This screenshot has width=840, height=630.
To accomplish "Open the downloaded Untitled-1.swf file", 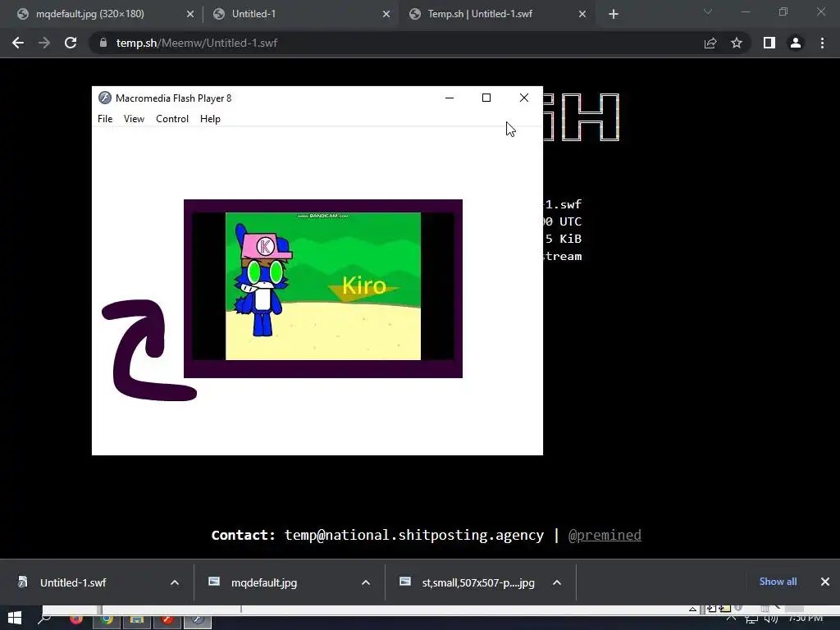I will (x=73, y=583).
